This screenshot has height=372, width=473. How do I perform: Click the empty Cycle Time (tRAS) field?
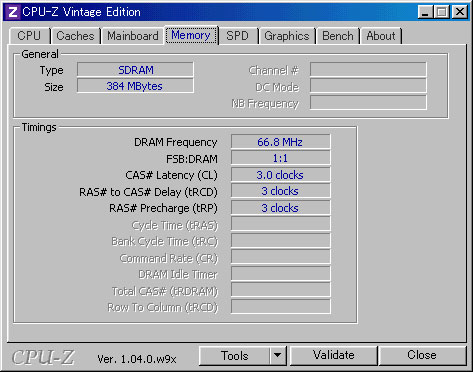point(280,224)
